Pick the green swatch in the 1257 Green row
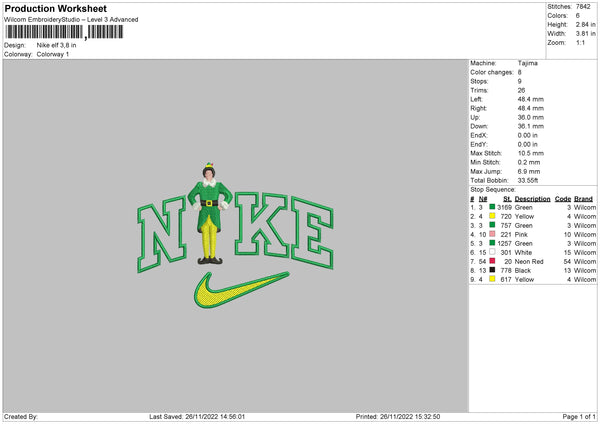 [x=492, y=243]
